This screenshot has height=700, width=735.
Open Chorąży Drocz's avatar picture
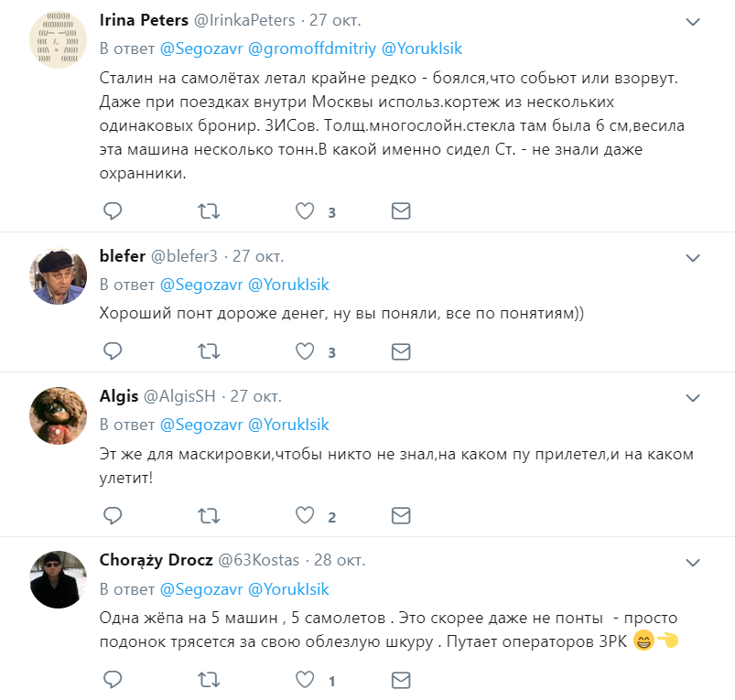click(59, 579)
